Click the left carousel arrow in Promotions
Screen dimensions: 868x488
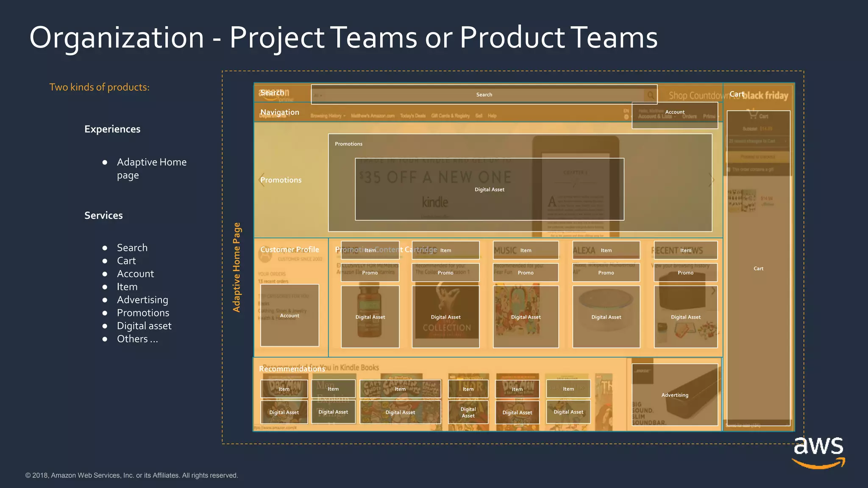point(262,180)
